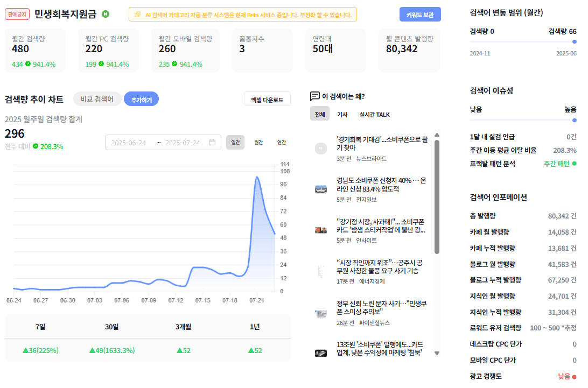Click the 키워드 보관 button
Viewport: 588px width, 388px height.
(x=420, y=15)
